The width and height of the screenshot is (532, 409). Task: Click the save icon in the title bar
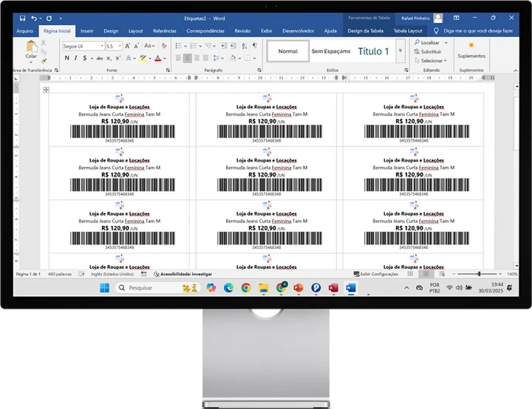pyautogui.click(x=21, y=18)
